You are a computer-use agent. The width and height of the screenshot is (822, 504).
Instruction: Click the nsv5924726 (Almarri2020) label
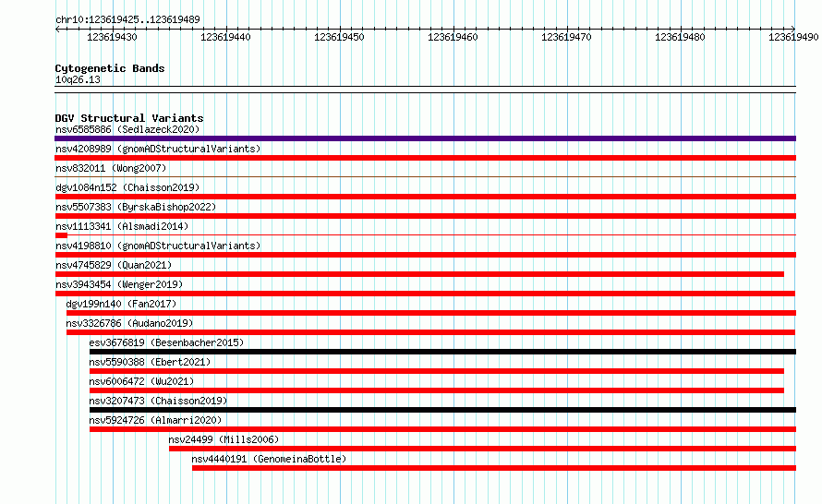click(x=155, y=420)
